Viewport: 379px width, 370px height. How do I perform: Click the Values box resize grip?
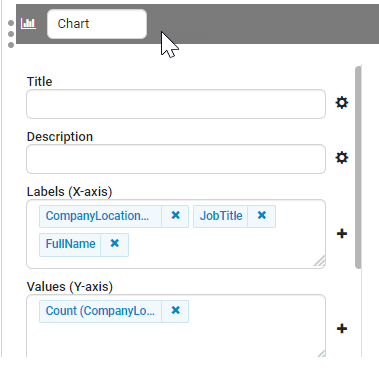[321, 353]
